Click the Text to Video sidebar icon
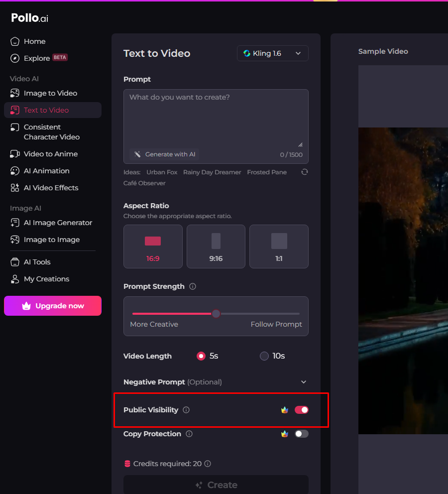Image resolution: width=448 pixels, height=494 pixels. coord(15,110)
